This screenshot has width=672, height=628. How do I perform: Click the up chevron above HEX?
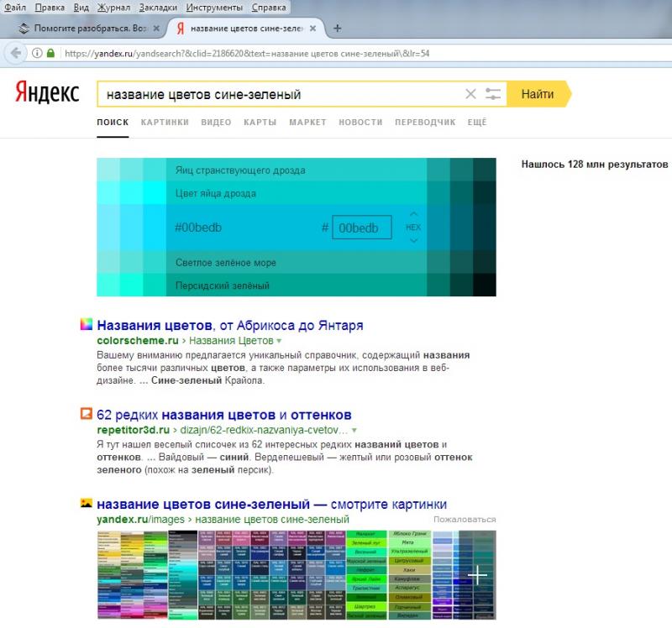(413, 214)
